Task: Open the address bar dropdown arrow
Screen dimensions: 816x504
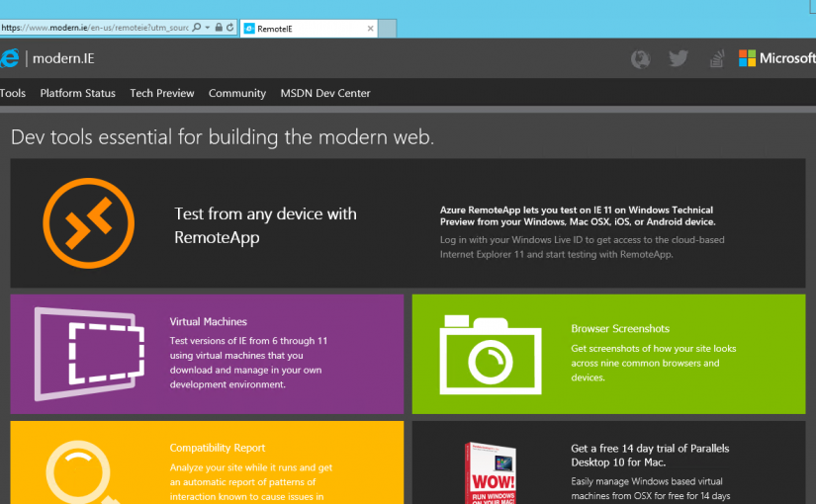Action: 207,28
